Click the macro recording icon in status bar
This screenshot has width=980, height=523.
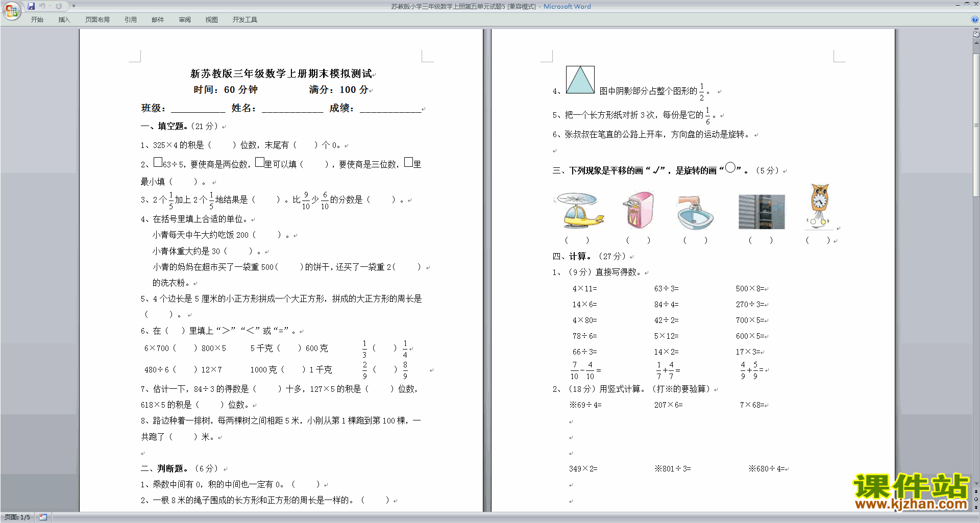(43, 517)
